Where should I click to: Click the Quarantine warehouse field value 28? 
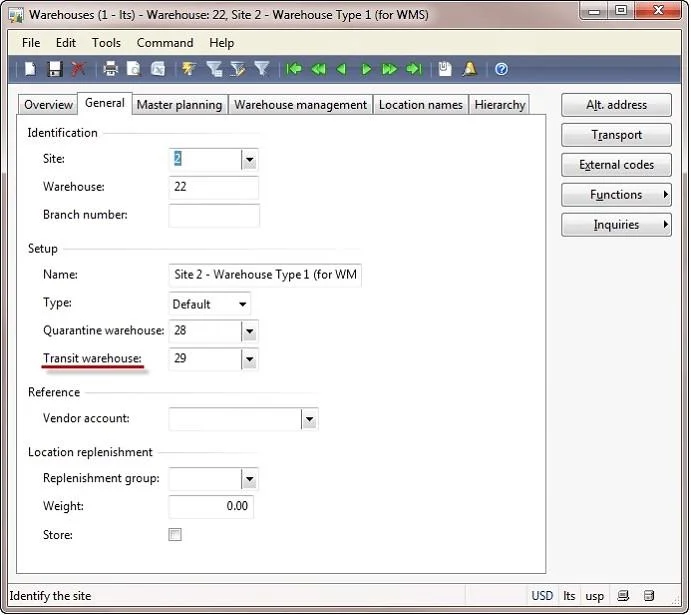click(205, 331)
